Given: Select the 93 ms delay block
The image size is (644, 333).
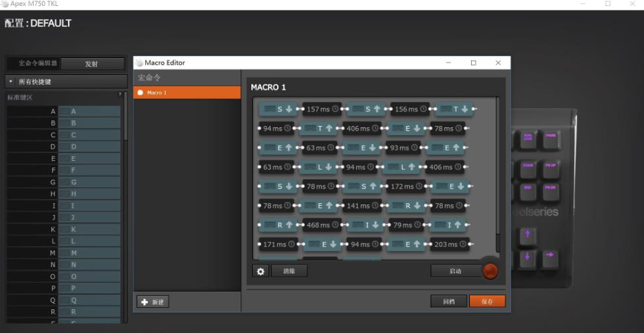Looking at the screenshot, I should [403, 148].
